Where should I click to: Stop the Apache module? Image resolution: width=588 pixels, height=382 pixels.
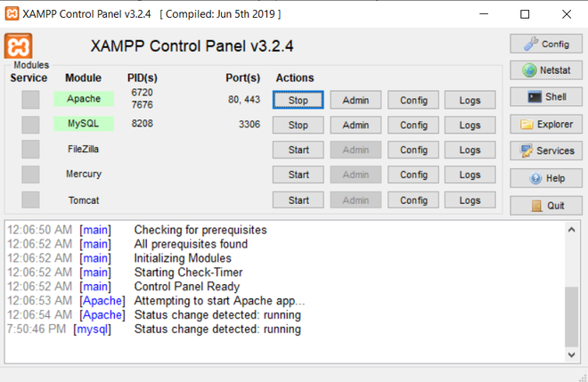[298, 100]
